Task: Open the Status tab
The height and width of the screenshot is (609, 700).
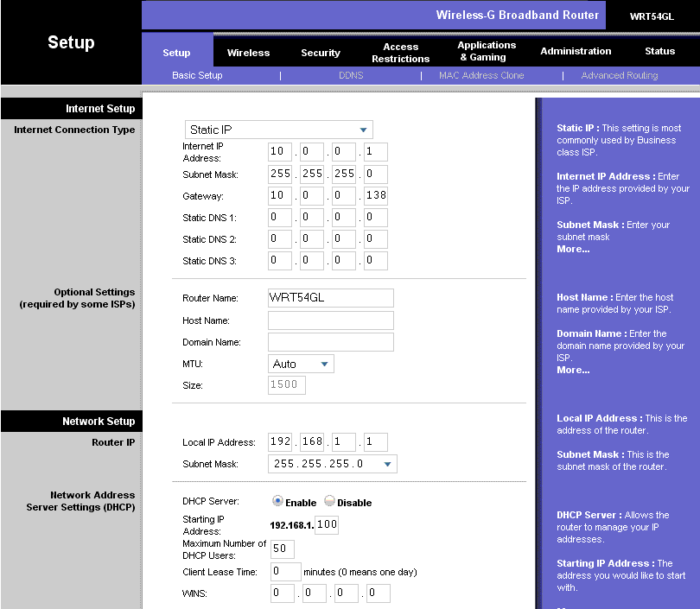Action: point(659,51)
